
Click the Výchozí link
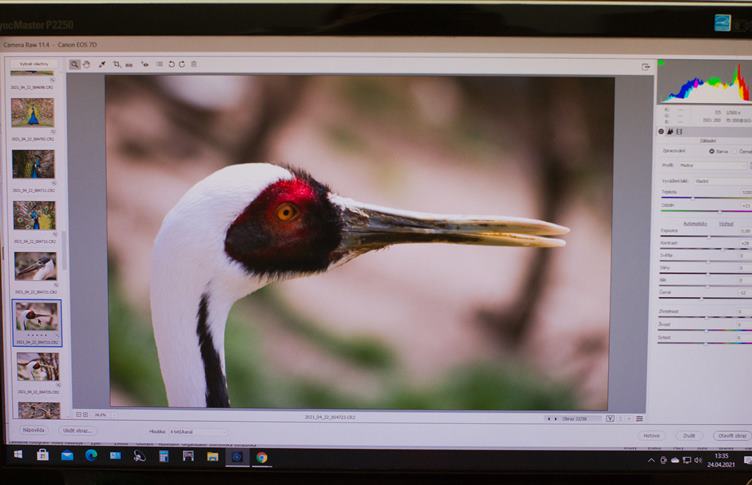pyautogui.click(x=726, y=224)
